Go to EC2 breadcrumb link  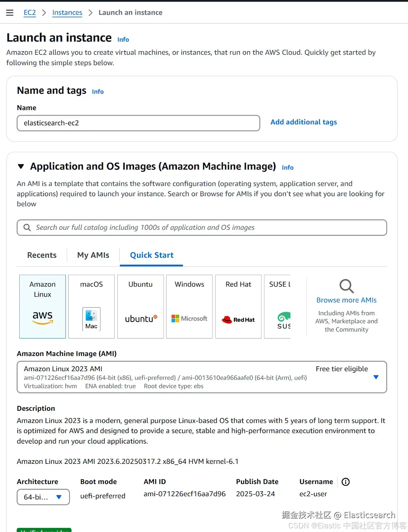coord(30,13)
